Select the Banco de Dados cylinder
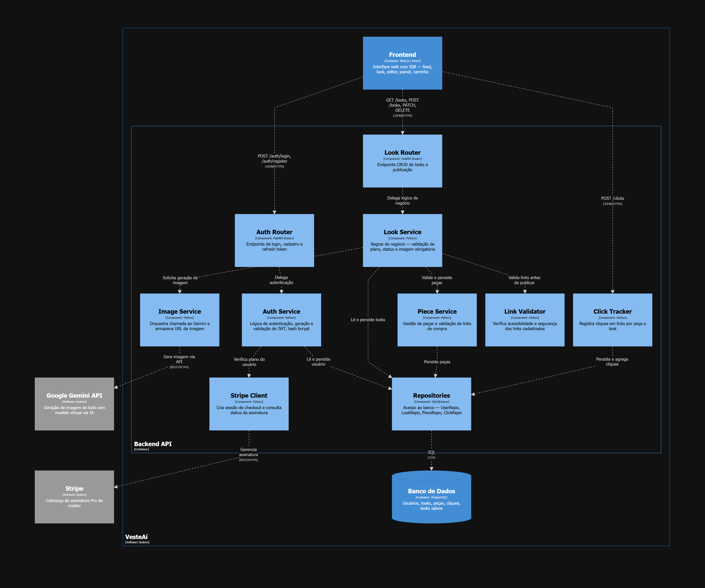Screen dimensions: 705x588 pyautogui.click(x=431, y=497)
